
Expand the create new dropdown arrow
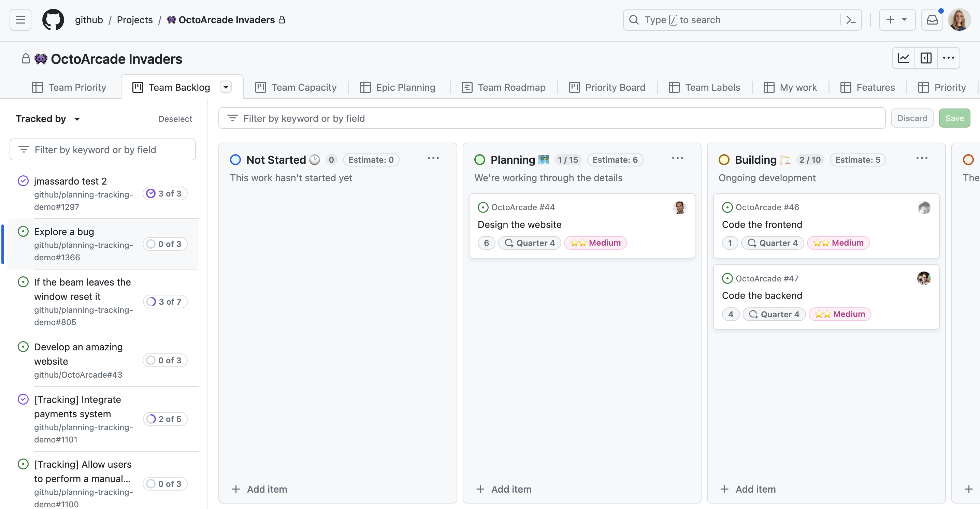coord(904,20)
